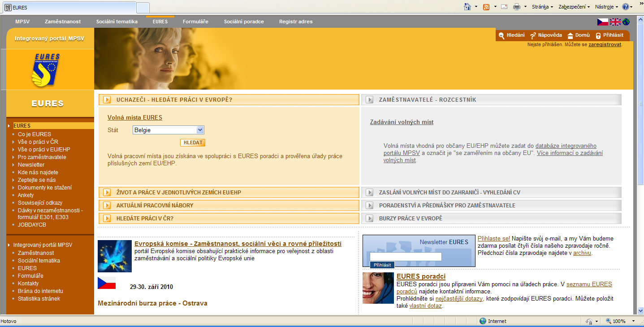Click the Read Mail envelope icon

tap(504, 7)
